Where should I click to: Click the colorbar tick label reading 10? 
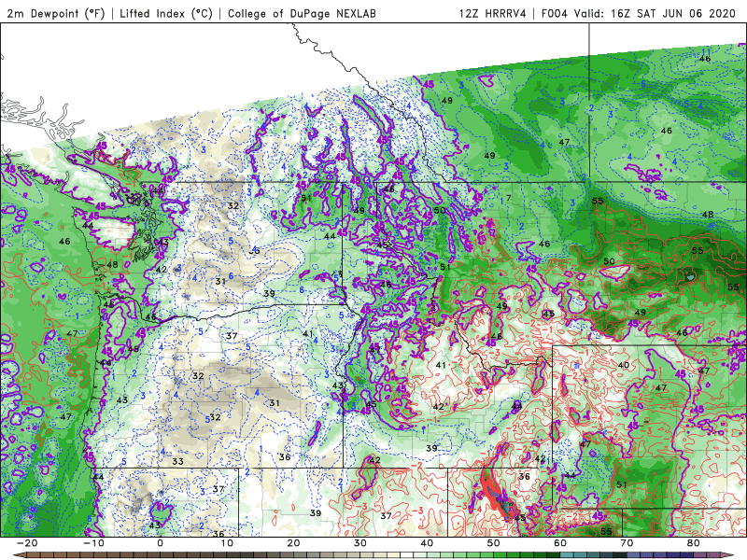point(227,543)
